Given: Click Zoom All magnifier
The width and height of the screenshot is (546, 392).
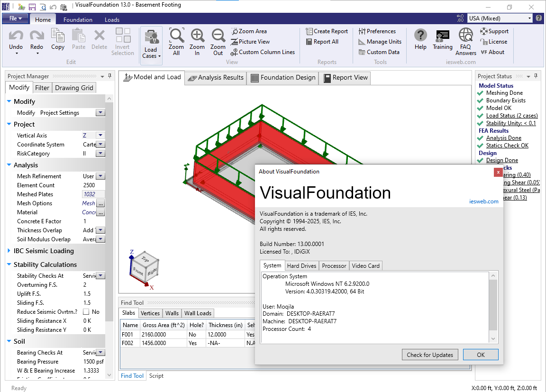Looking at the screenshot, I should [x=176, y=36].
